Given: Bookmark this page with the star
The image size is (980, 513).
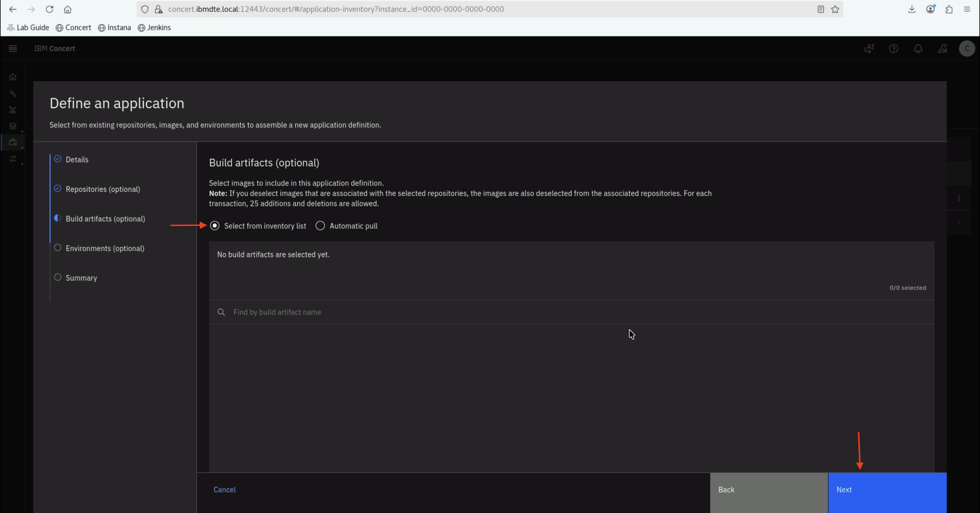Looking at the screenshot, I should click(835, 10).
